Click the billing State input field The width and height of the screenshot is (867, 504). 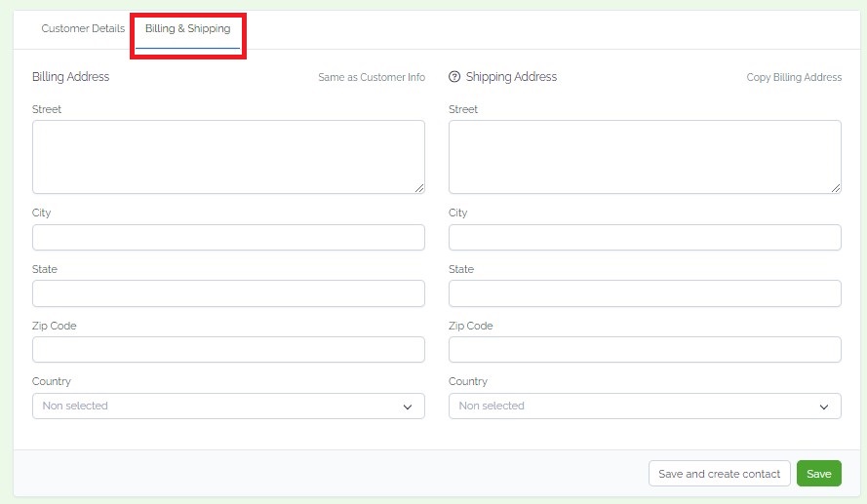228,293
